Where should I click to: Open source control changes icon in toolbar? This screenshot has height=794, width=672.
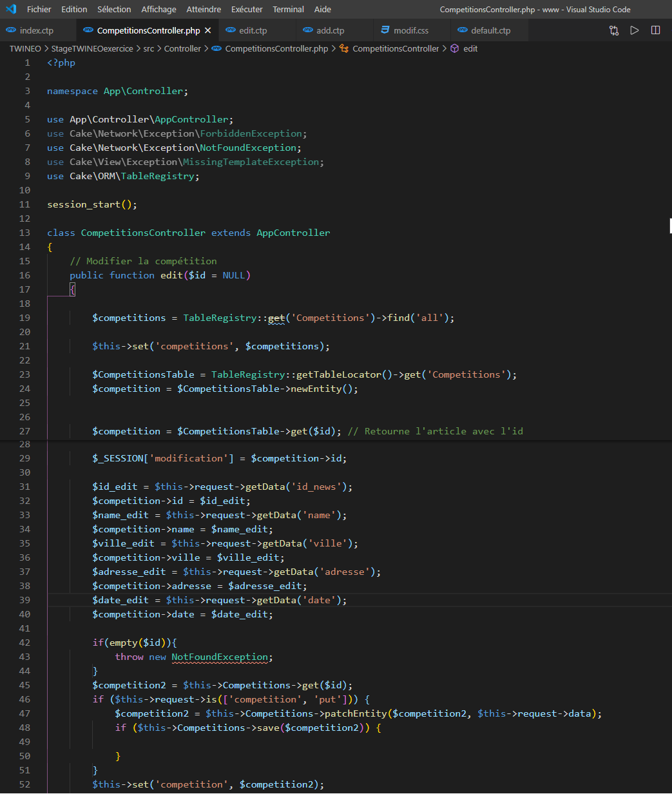pos(614,30)
